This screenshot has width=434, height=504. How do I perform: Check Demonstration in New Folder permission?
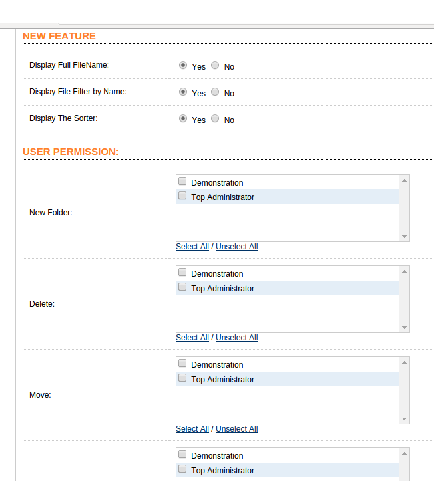182,181
